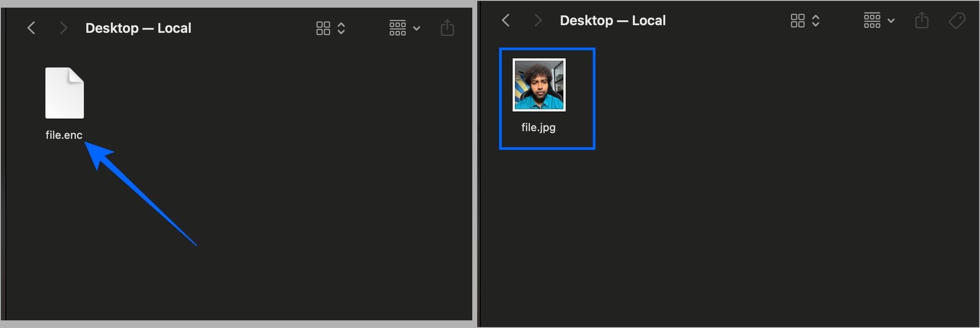980x328 pixels.
Task: Click icon view grid in file.jpg window
Action: [x=797, y=21]
